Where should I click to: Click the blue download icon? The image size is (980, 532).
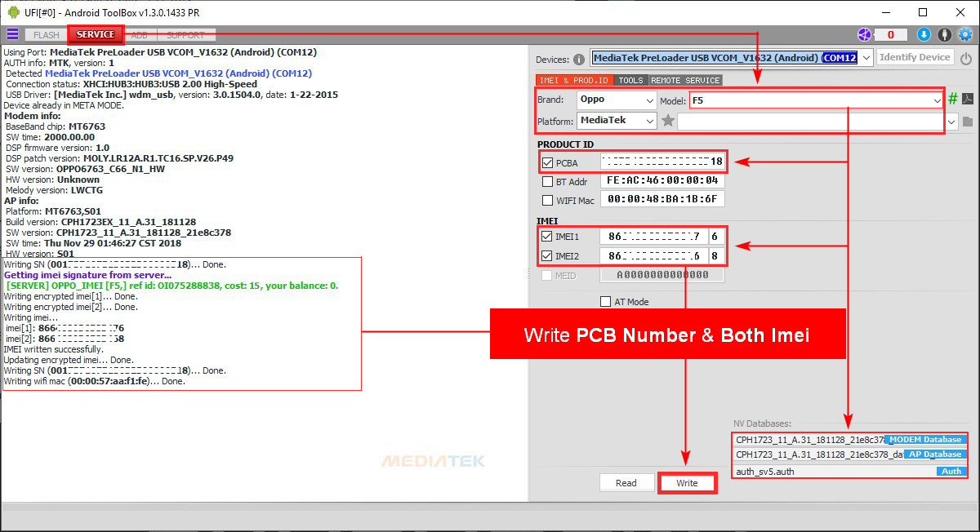[x=924, y=34]
